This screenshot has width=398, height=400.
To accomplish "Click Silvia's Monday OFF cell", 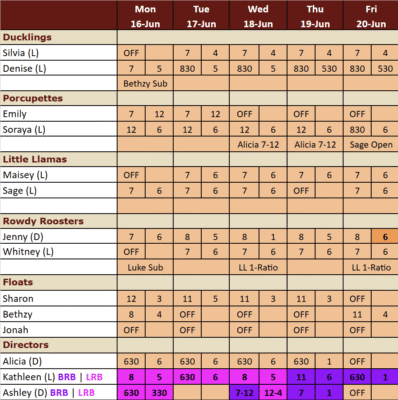I will (131, 53).
